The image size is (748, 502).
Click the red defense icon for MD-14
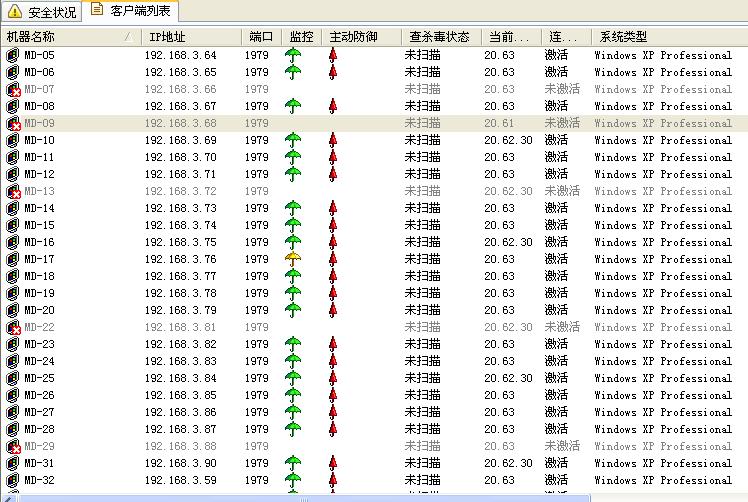(333, 208)
